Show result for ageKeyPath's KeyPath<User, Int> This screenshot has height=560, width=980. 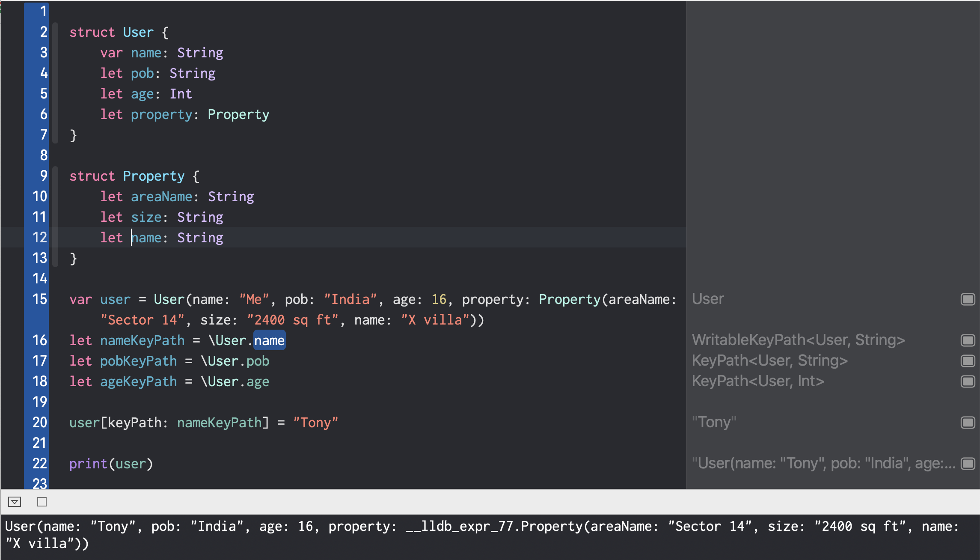coord(968,381)
